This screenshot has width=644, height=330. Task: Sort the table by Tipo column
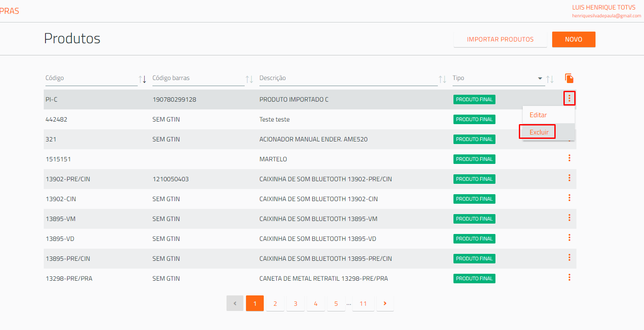(550, 80)
